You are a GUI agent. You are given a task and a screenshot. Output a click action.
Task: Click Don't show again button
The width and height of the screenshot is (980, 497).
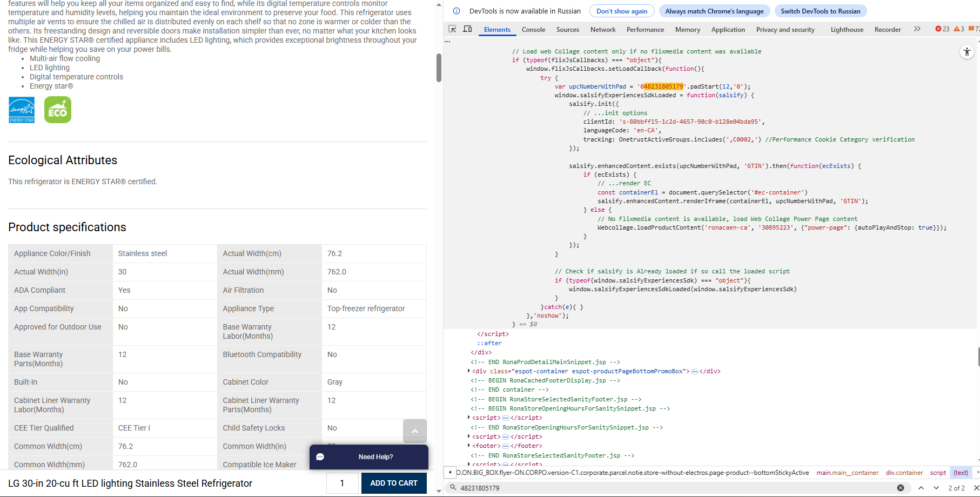(622, 11)
